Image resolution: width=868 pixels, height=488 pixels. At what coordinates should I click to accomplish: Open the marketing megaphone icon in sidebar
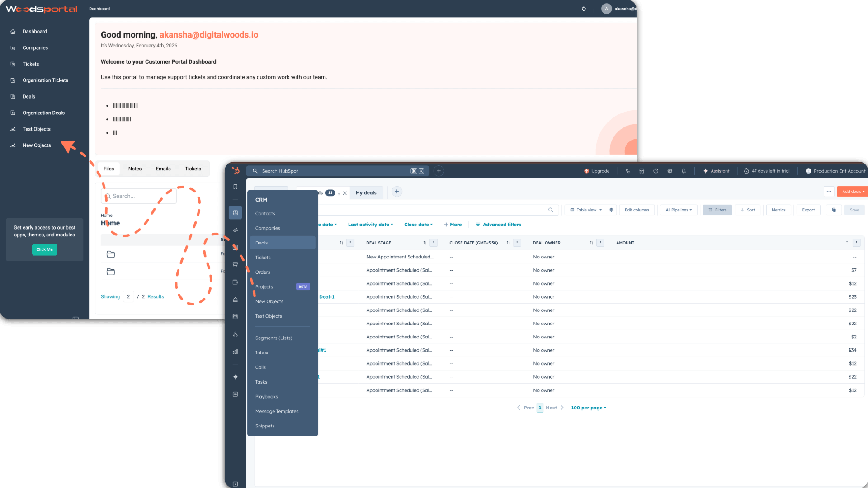click(x=235, y=230)
